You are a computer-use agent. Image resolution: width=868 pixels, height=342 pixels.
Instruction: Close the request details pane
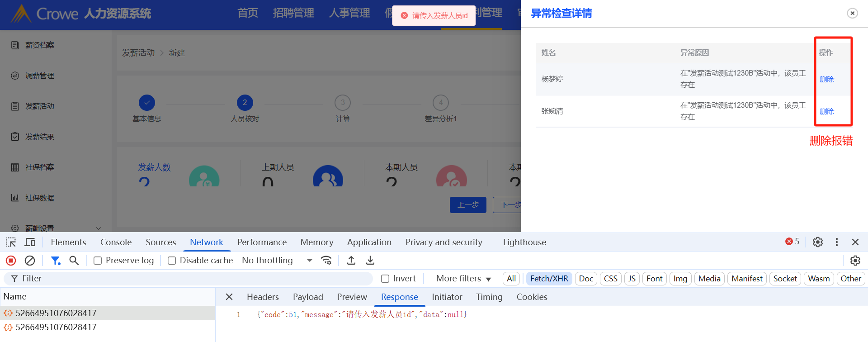(x=229, y=297)
